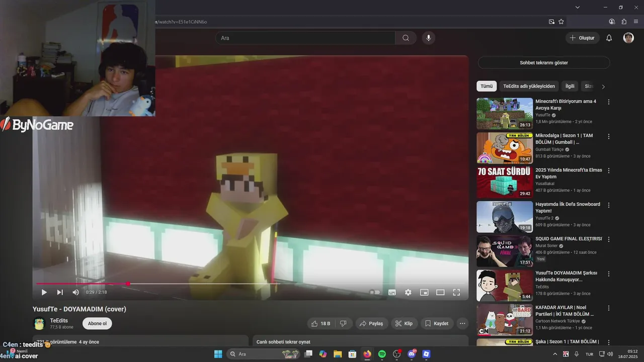644x362 pixels.
Task: Open YouTube notifications bell
Action: click(609, 38)
